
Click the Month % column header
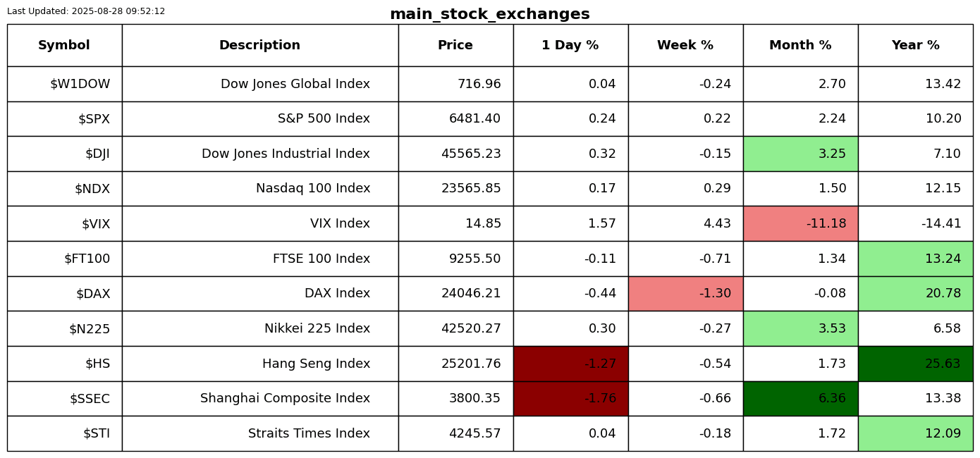800,46
